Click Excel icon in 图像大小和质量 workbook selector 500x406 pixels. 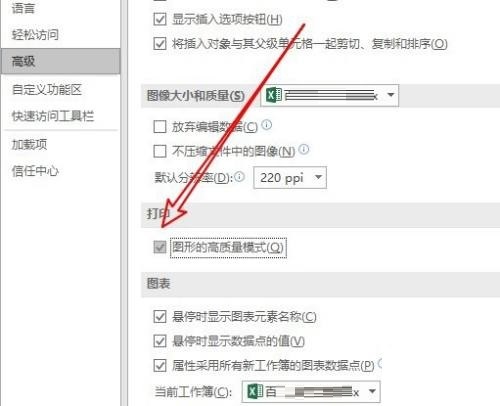coord(274,96)
